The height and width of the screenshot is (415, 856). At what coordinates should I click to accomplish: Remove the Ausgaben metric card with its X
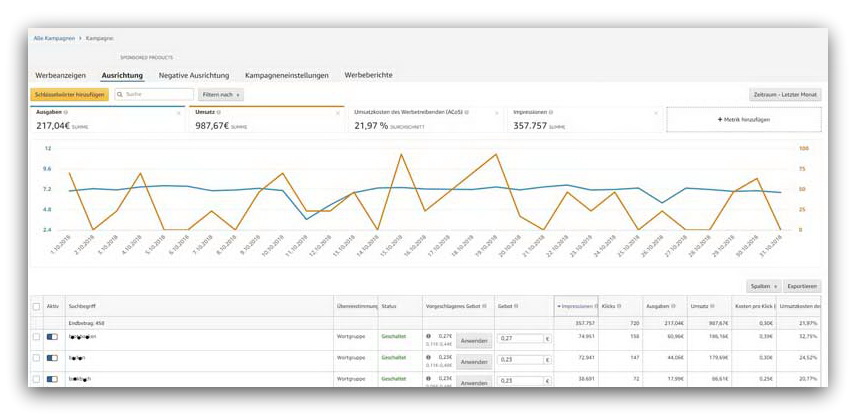[179, 113]
